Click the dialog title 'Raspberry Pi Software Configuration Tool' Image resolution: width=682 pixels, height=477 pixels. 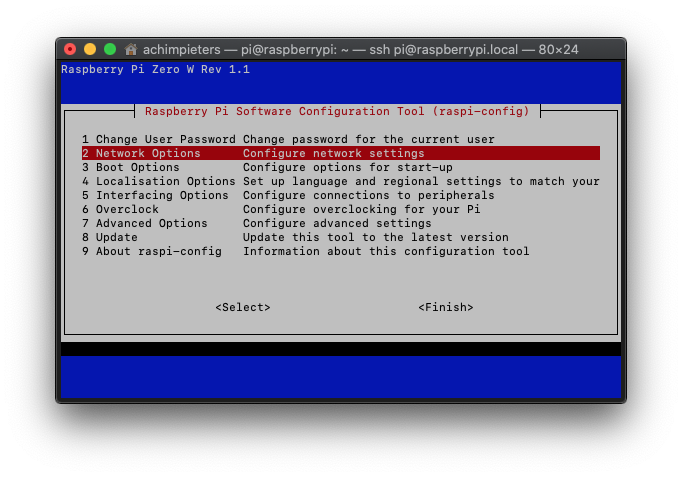285,111
